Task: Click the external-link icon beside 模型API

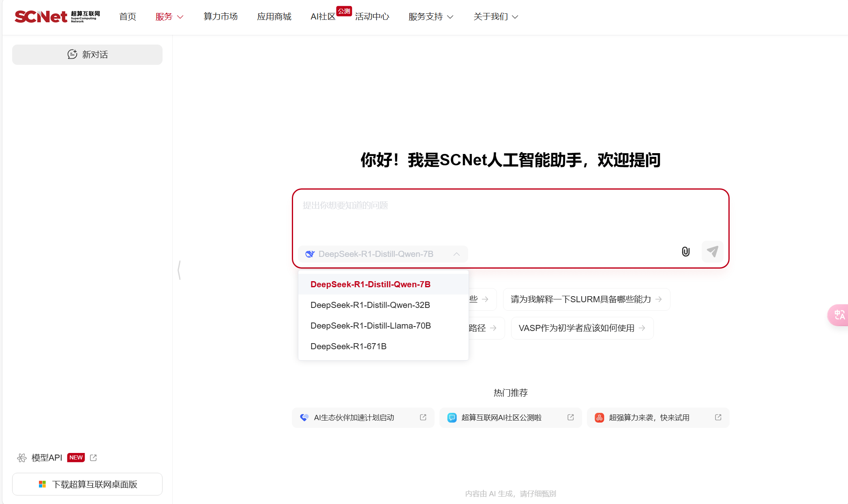Action: (x=93, y=457)
